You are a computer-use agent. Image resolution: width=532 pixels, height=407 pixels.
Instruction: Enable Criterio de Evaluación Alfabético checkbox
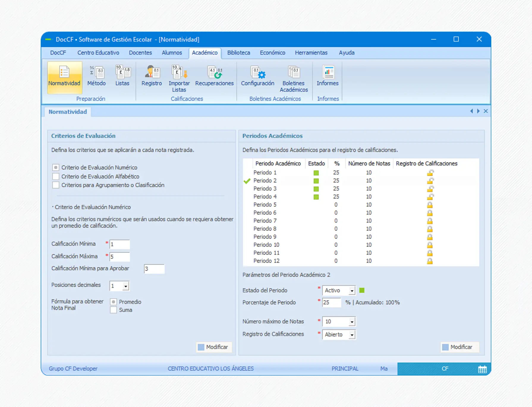click(56, 176)
